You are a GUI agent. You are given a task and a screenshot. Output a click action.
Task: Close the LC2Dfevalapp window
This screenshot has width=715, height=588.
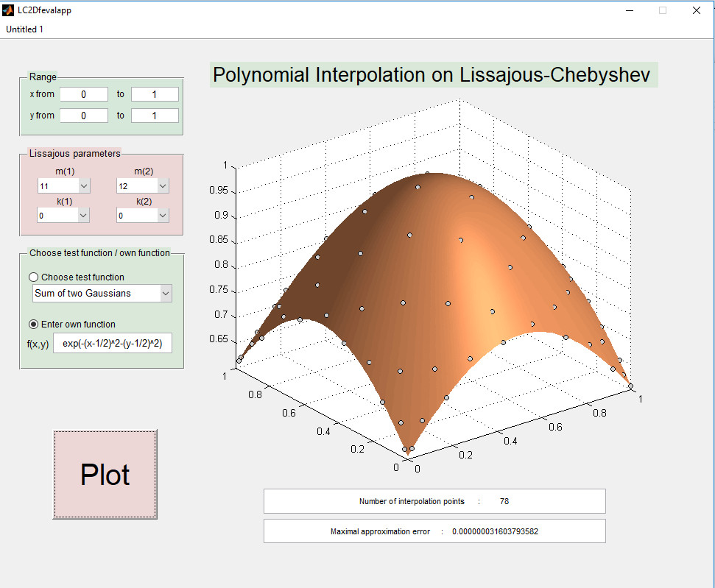[697, 10]
